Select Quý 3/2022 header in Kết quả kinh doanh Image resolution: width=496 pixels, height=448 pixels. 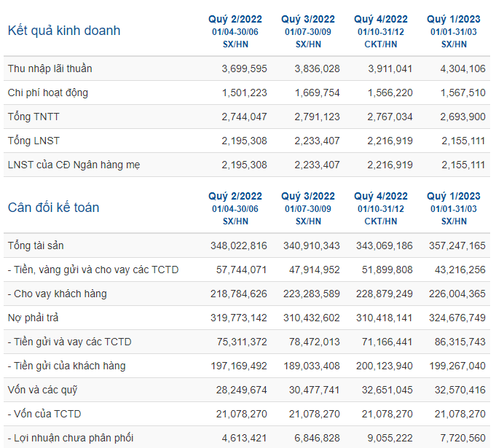308,19
